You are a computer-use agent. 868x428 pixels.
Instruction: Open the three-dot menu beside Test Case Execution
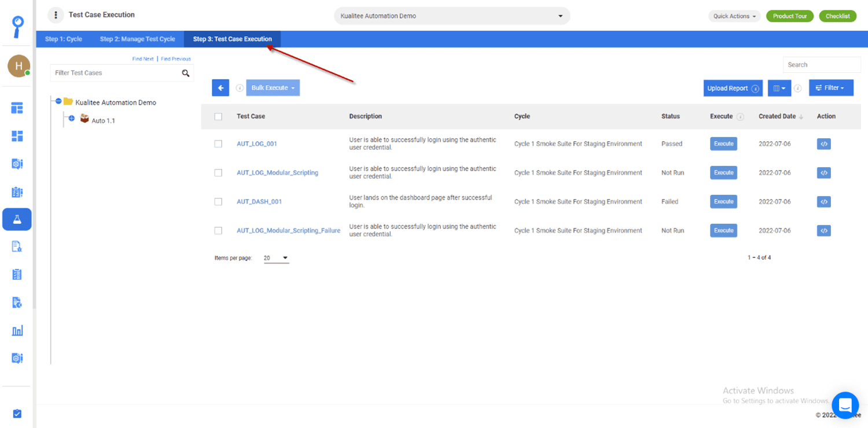56,15
